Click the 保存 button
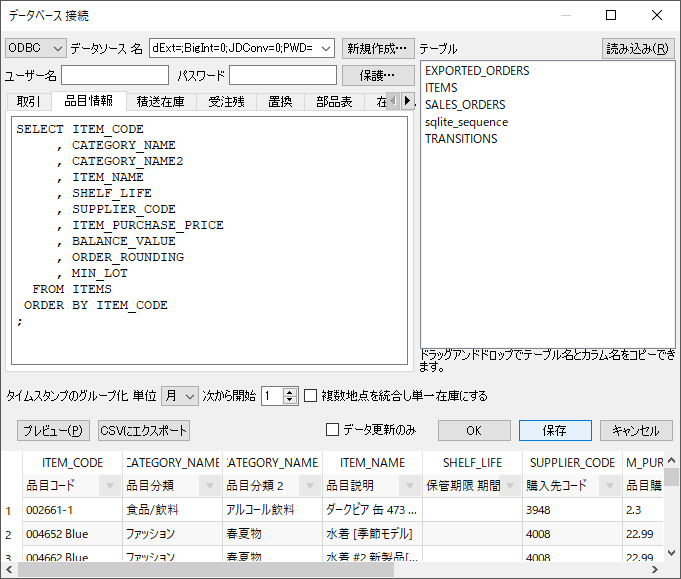Image resolution: width=681 pixels, height=579 pixels. click(x=555, y=430)
